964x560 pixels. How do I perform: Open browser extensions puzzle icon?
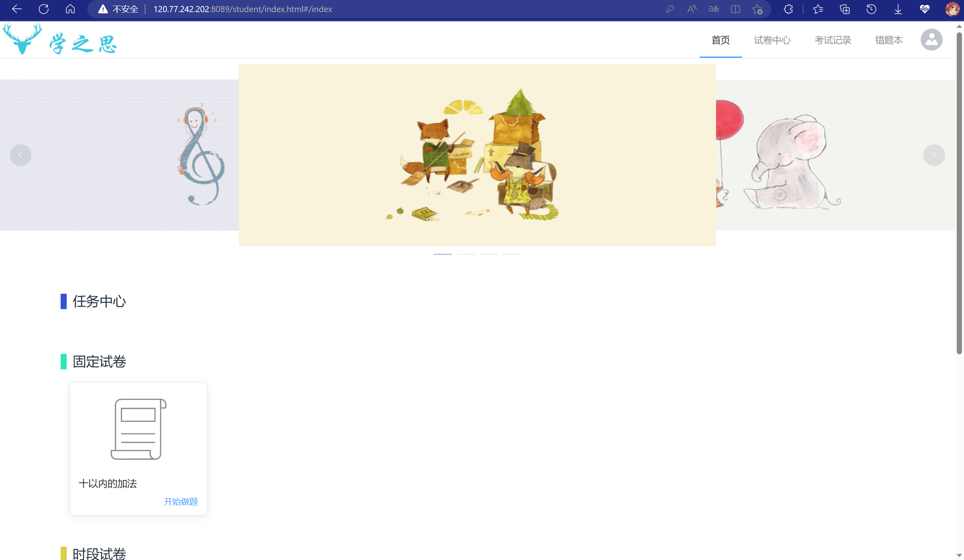788,9
